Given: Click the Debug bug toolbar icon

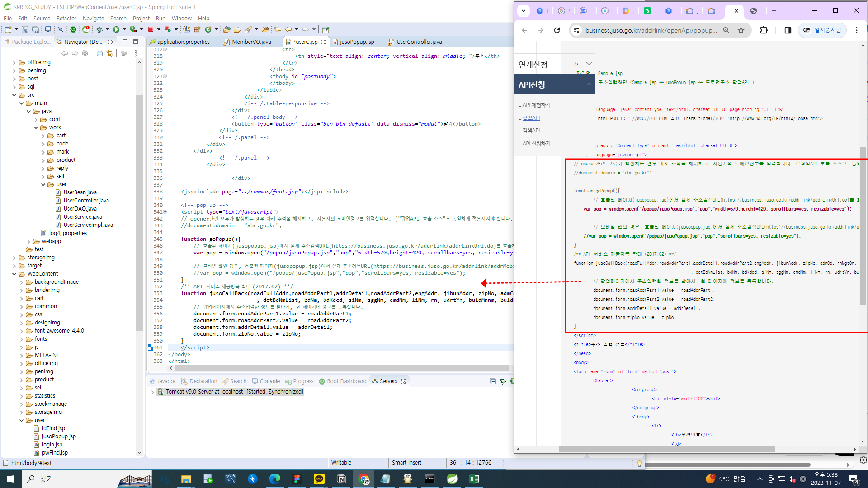Looking at the screenshot, I should [x=99, y=29].
